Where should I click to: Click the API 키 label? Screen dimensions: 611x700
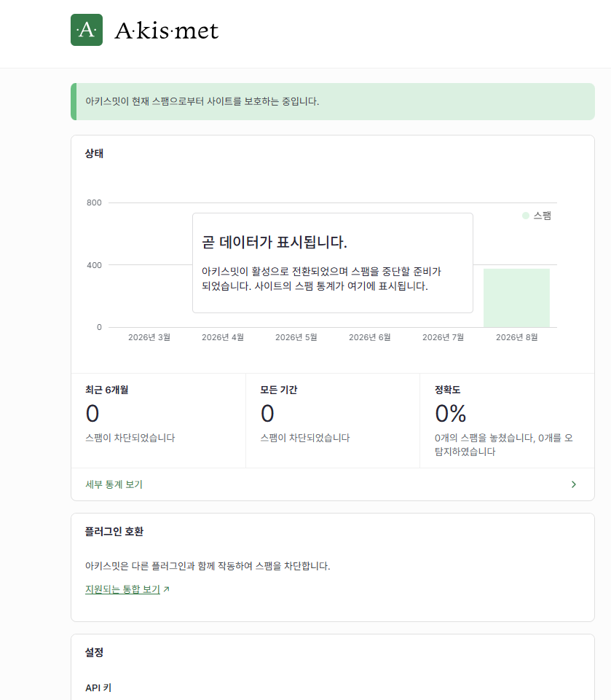pos(98,688)
